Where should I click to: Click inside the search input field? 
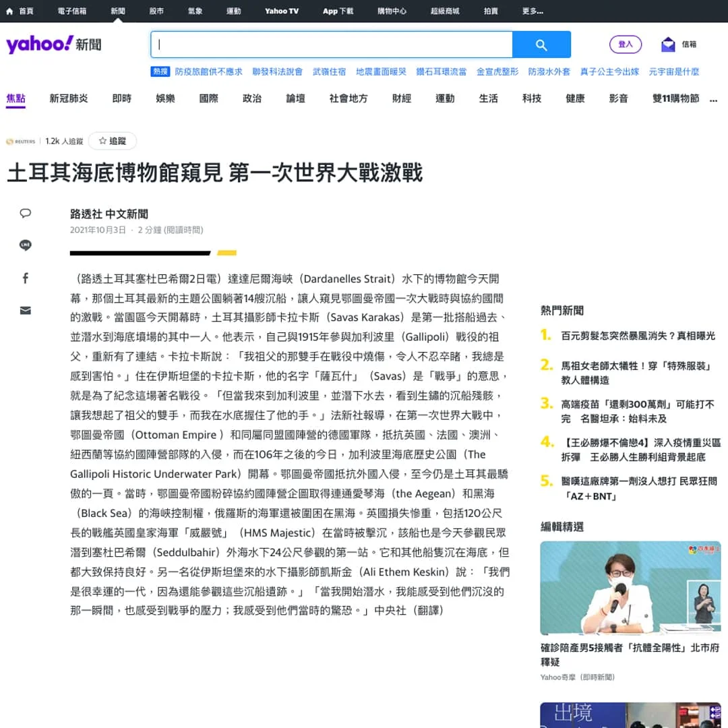330,44
